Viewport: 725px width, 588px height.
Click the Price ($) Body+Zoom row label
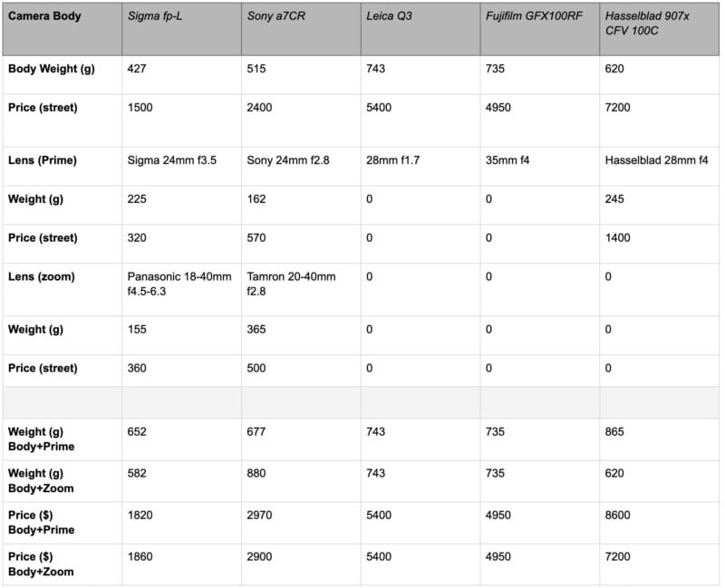click(x=41, y=564)
